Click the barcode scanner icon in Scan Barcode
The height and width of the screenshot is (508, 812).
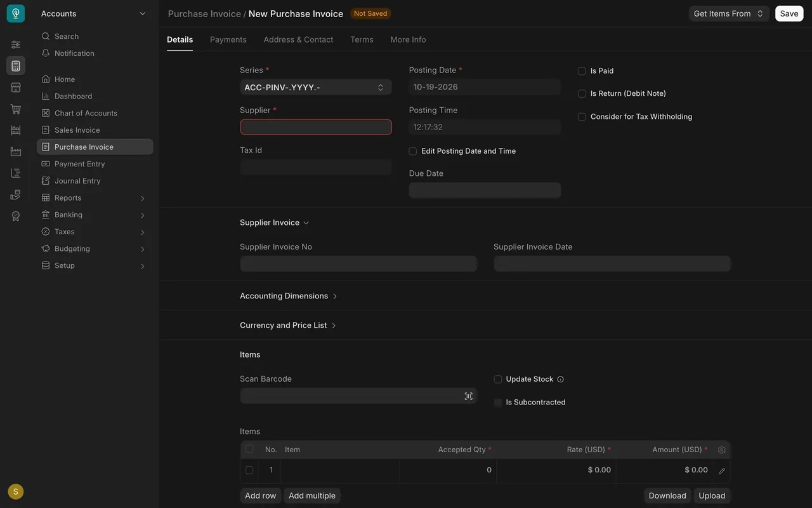click(468, 396)
